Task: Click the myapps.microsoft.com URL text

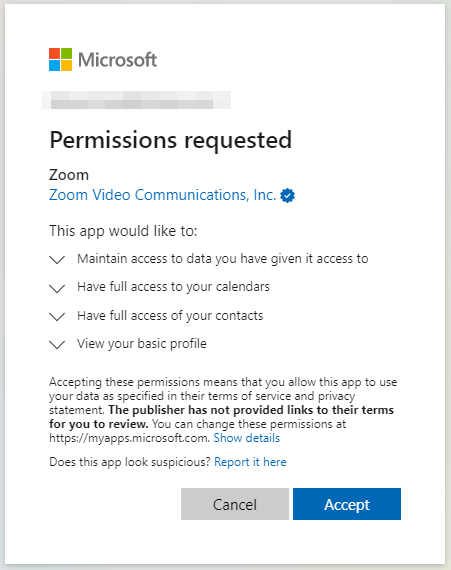Action: click(x=129, y=438)
